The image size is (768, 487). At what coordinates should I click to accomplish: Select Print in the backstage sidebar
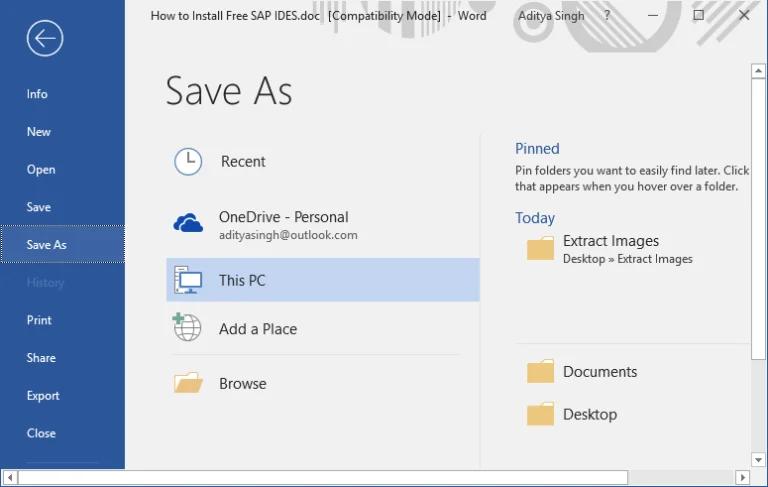(39, 320)
